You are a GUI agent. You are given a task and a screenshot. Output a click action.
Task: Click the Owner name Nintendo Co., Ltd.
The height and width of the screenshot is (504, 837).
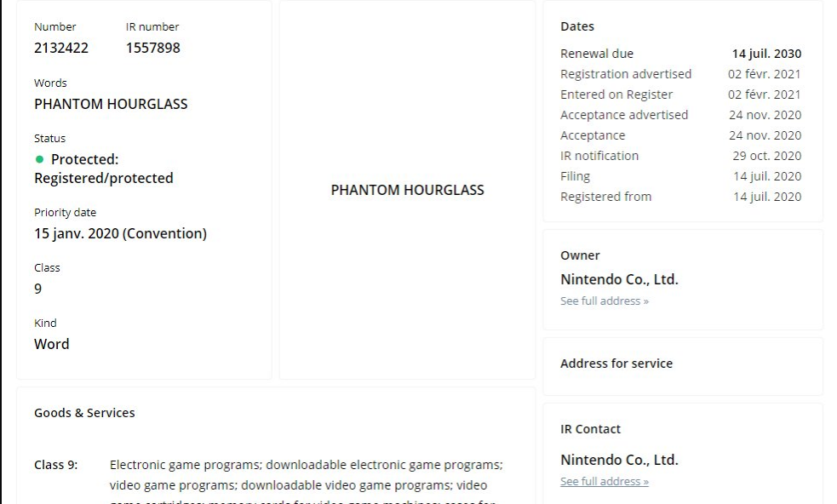coord(619,279)
